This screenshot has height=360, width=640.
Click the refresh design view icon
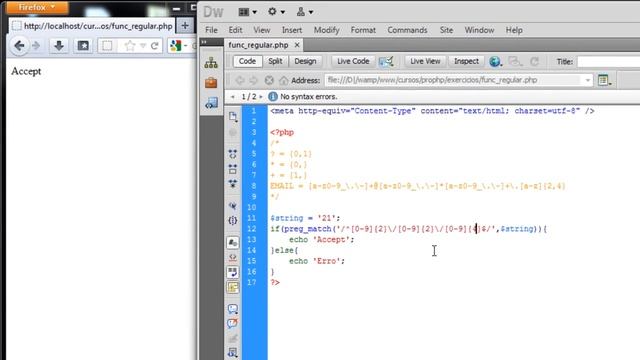534,62
